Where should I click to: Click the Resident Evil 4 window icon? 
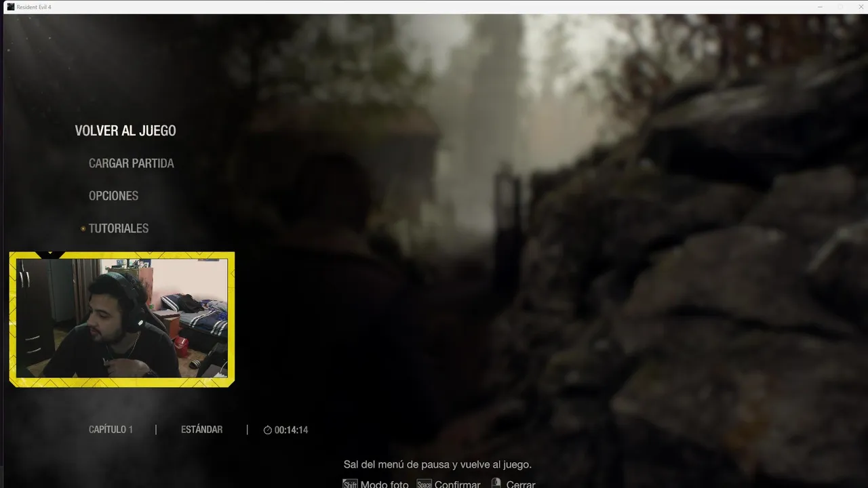pyautogui.click(x=10, y=7)
